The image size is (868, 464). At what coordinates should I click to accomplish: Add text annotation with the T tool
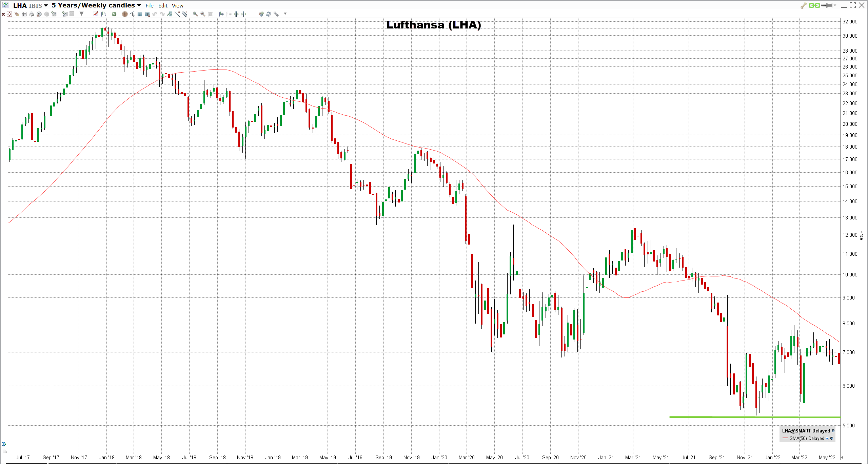(x=140, y=14)
